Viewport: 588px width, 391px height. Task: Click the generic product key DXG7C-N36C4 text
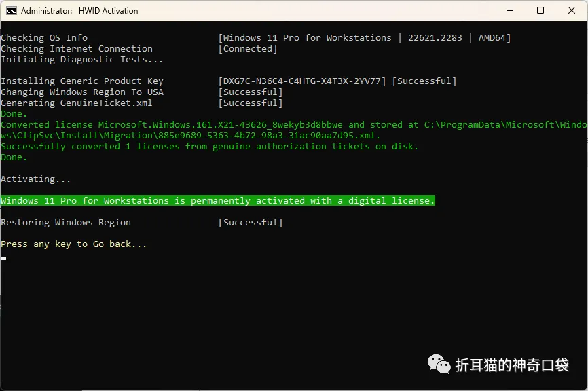click(302, 81)
